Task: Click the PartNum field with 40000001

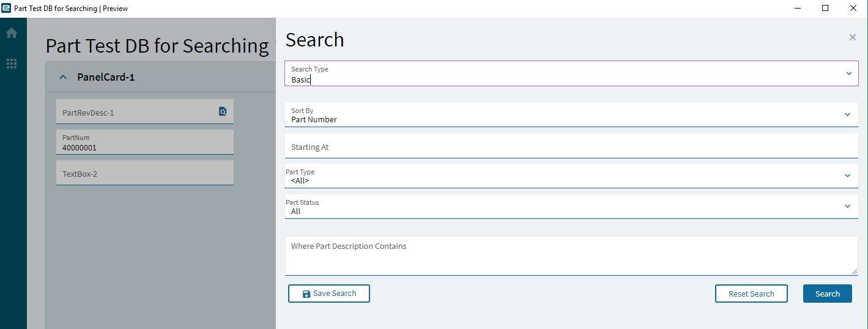Action: pos(145,142)
